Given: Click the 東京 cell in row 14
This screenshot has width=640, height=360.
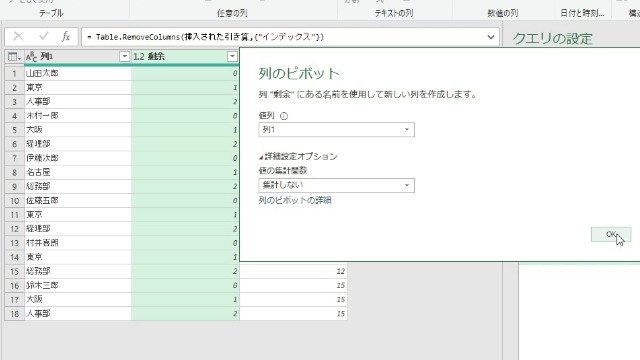Looking at the screenshot, I should [78, 257].
